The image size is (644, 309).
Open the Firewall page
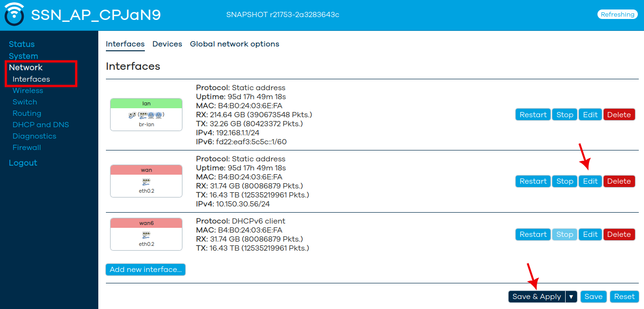coord(27,148)
